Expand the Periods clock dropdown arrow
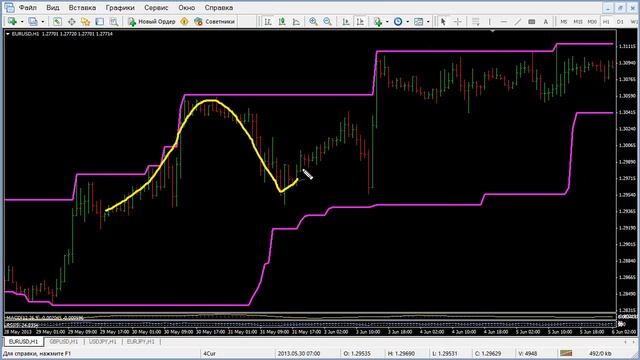This screenshot has width=640, height=360. tap(407, 22)
